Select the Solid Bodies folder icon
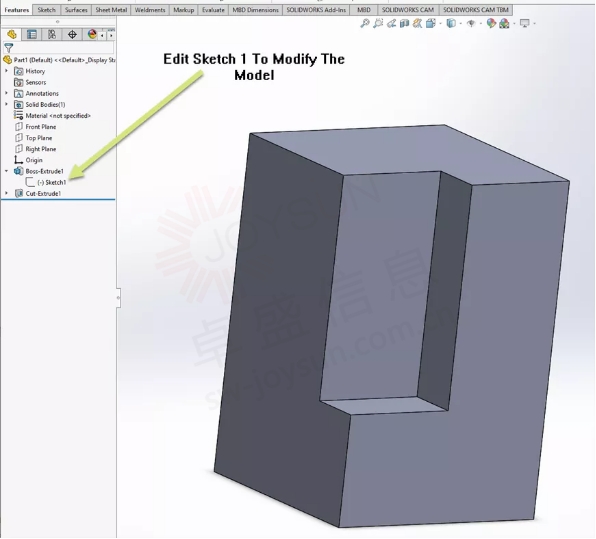 tap(18, 104)
